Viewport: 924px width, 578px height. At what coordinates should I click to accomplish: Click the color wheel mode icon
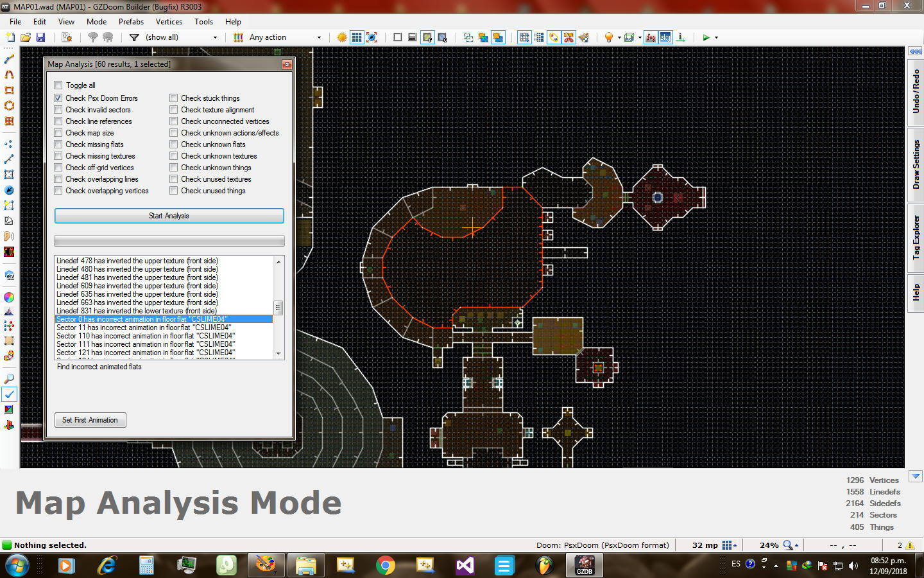point(9,297)
